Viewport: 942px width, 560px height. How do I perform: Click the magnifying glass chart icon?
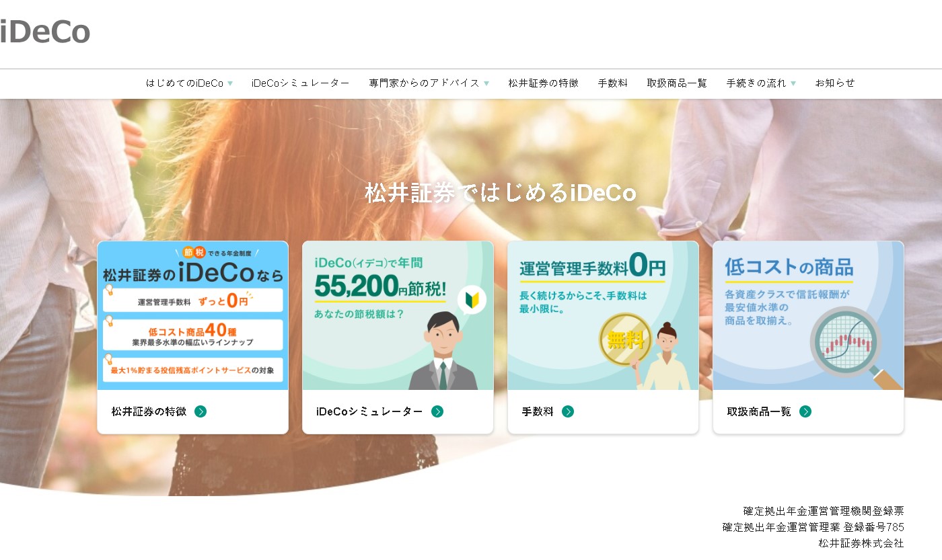pos(856,348)
